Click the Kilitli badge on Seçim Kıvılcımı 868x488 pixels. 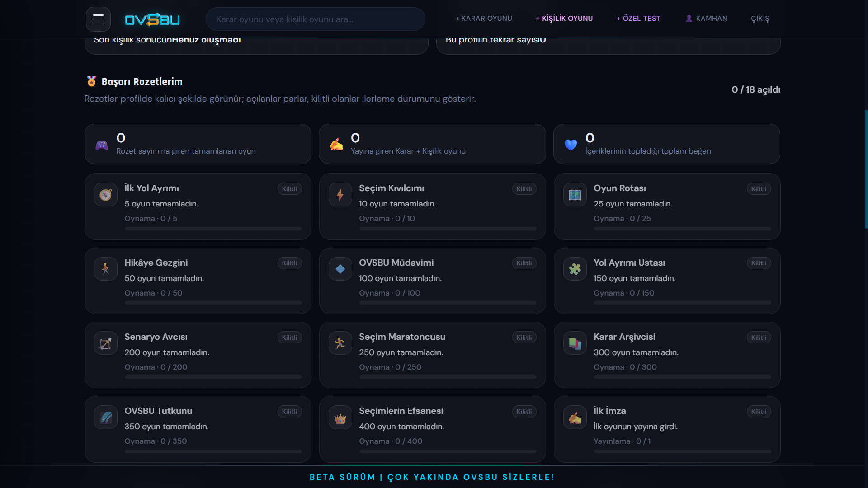tap(524, 189)
